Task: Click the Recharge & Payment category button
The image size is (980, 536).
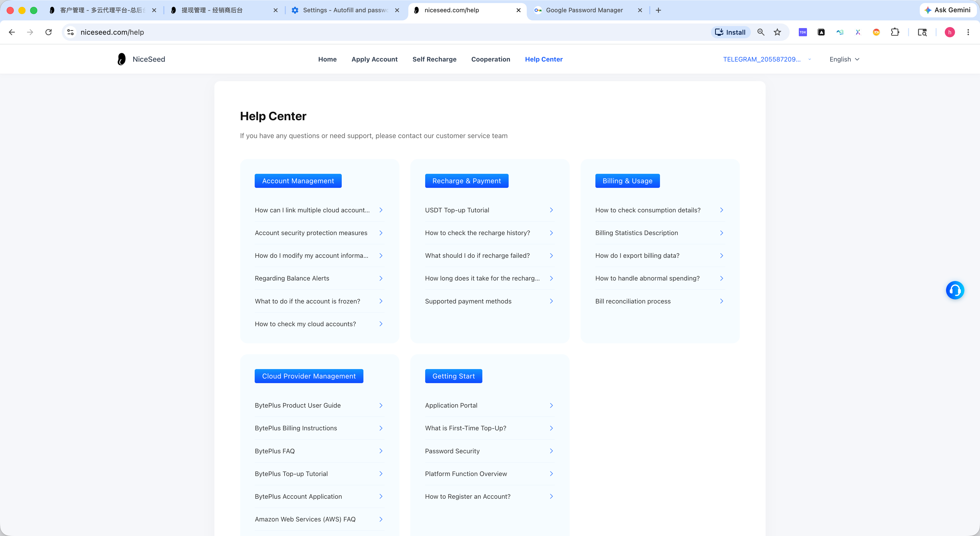Action: pyautogui.click(x=467, y=181)
